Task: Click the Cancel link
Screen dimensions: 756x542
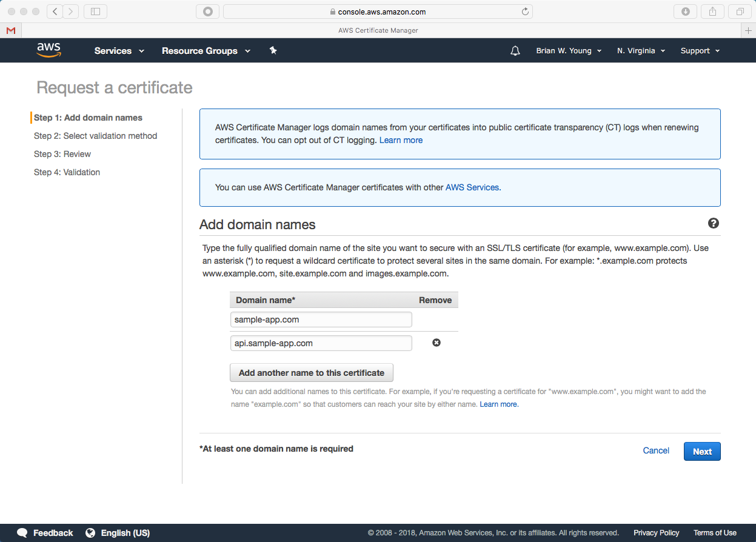Action: click(x=656, y=450)
